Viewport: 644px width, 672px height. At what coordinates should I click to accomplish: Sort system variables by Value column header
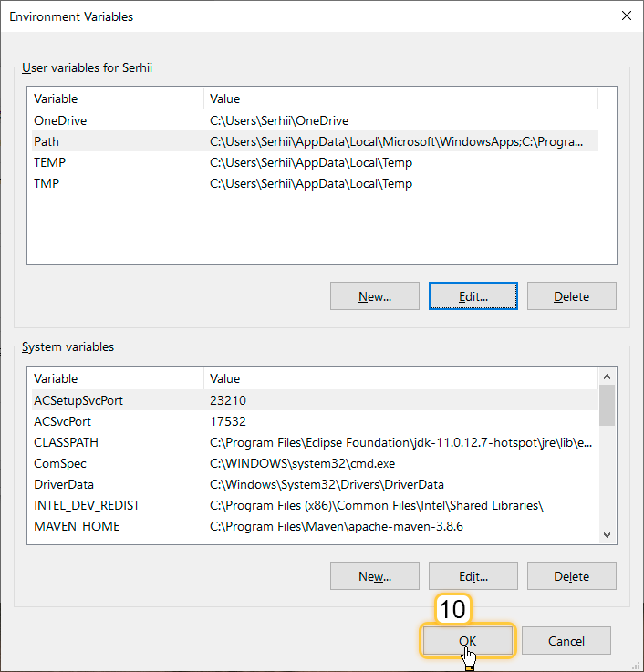400,378
